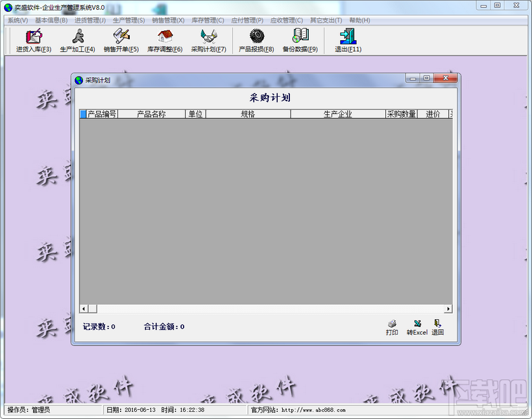532x419 pixels.
Task: Click 操作员: 管理员 status entry
Action: pyautogui.click(x=29, y=410)
